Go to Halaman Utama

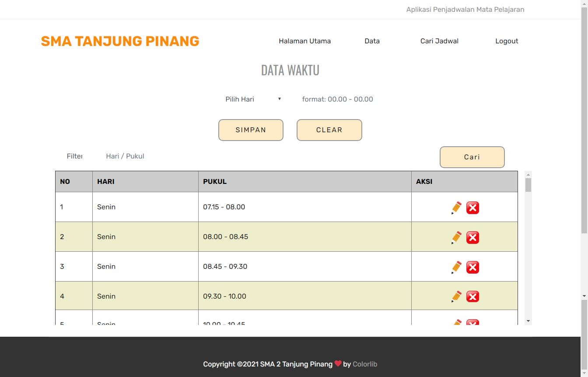coord(304,41)
